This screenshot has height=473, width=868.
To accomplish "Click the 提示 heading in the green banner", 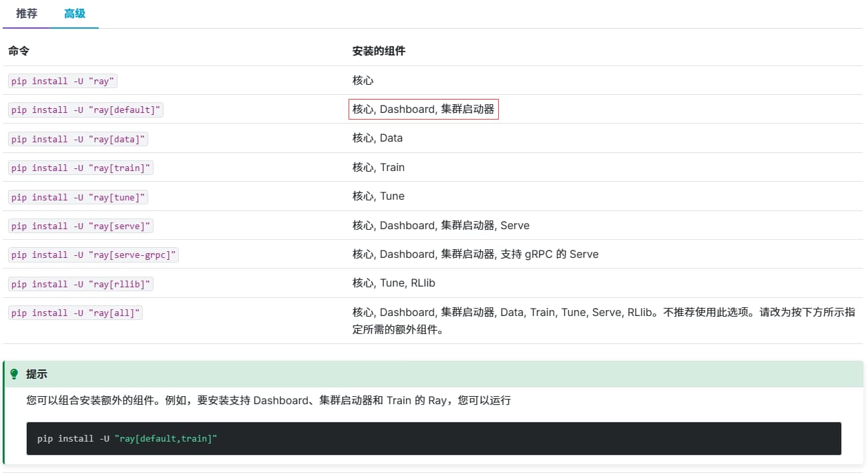I will 37,374.
